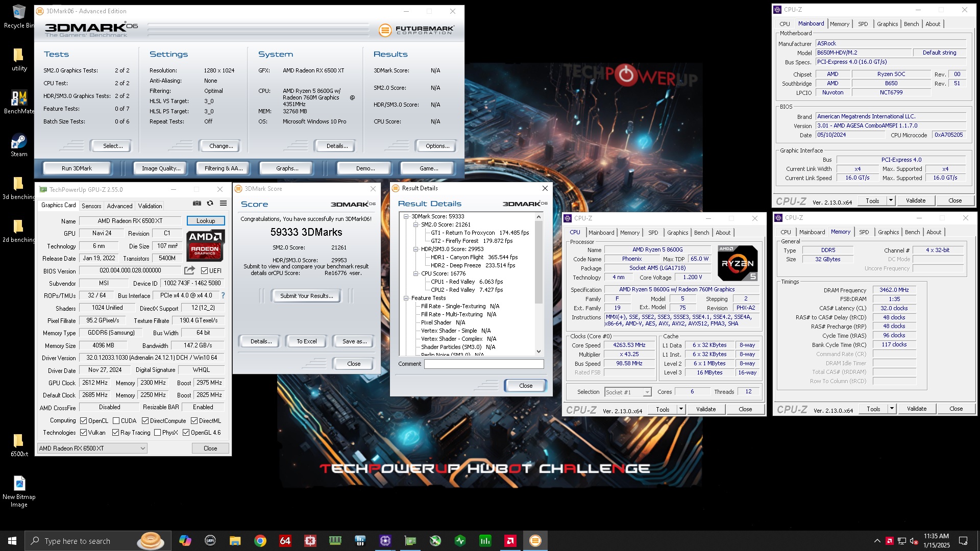Switch to CPU-Z via its purple taskbar icon
This screenshot has height=551, width=980.
385,541
